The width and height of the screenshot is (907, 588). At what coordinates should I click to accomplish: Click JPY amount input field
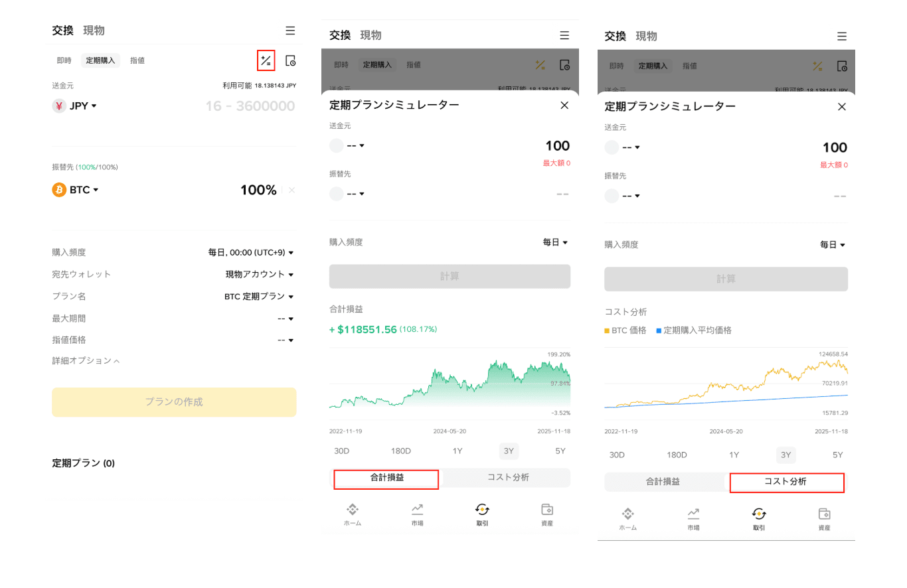(250, 106)
